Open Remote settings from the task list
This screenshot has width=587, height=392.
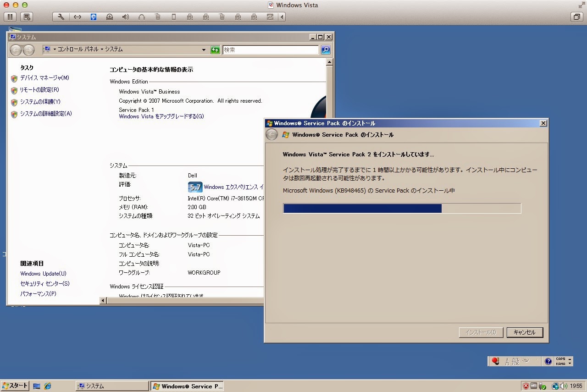[39, 90]
